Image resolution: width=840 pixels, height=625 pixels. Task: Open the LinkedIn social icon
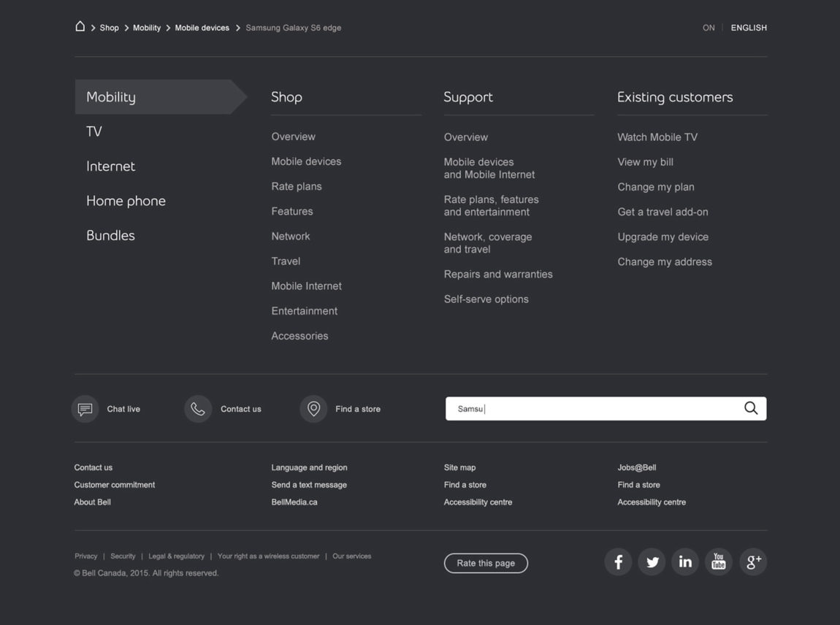[685, 562]
